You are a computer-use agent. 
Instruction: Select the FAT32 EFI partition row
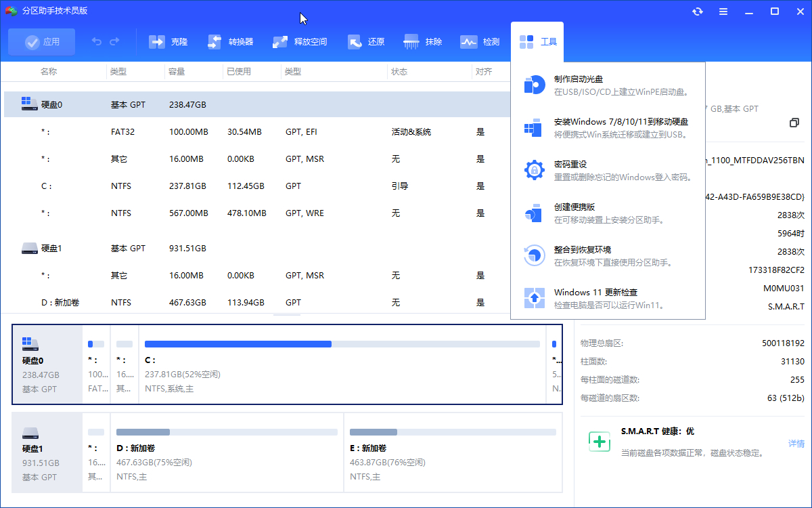click(x=257, y=132)
